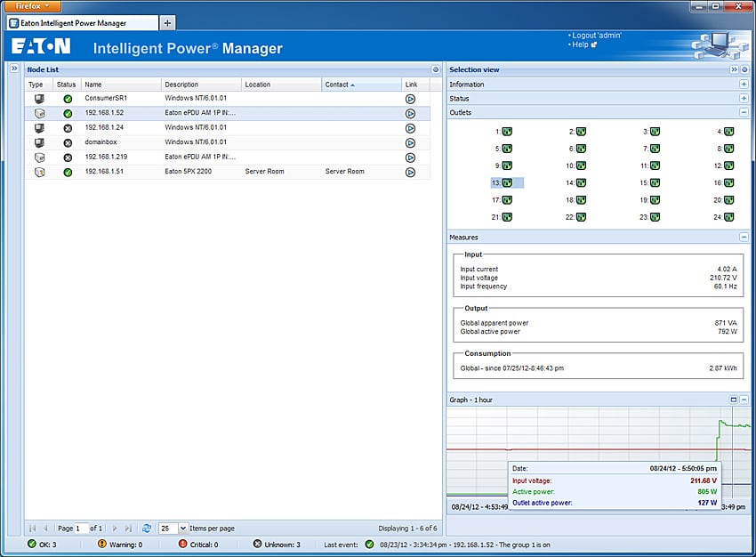Refresh the node list

point(147,528)
